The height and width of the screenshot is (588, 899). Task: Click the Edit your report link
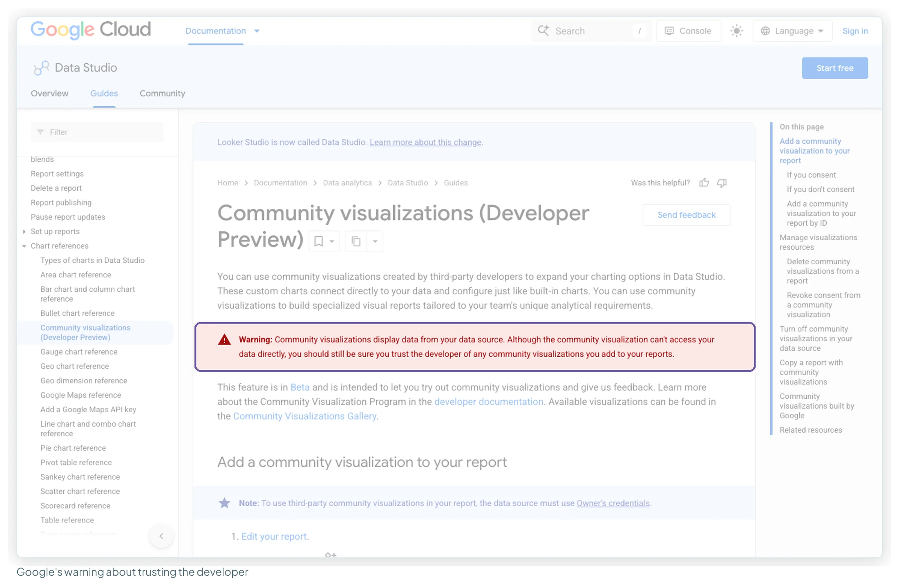[274, 536]
